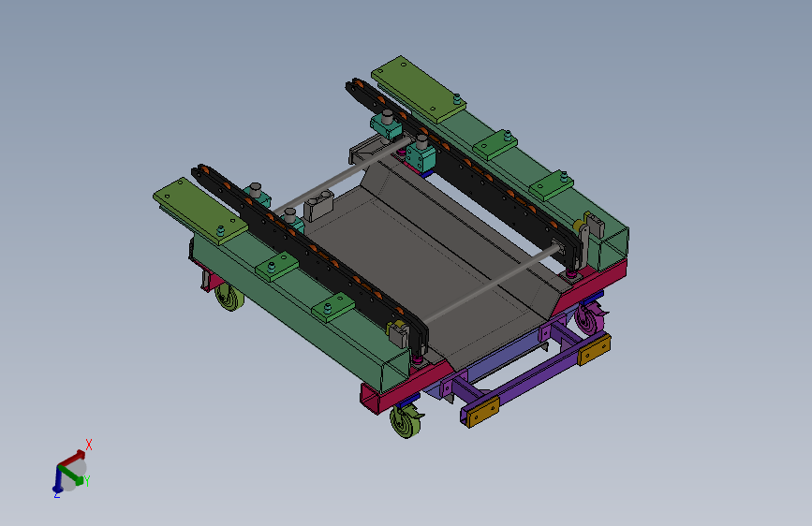This screenshot has height=526, width=812.
Task: Select the lower orange bumper plate
Action: tap(483, 412)
